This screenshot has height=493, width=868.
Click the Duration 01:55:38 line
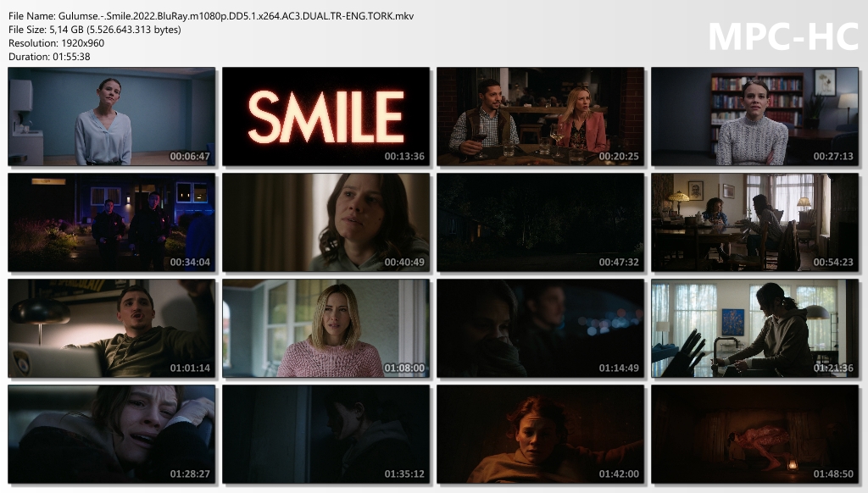click(x=49, y=57)
